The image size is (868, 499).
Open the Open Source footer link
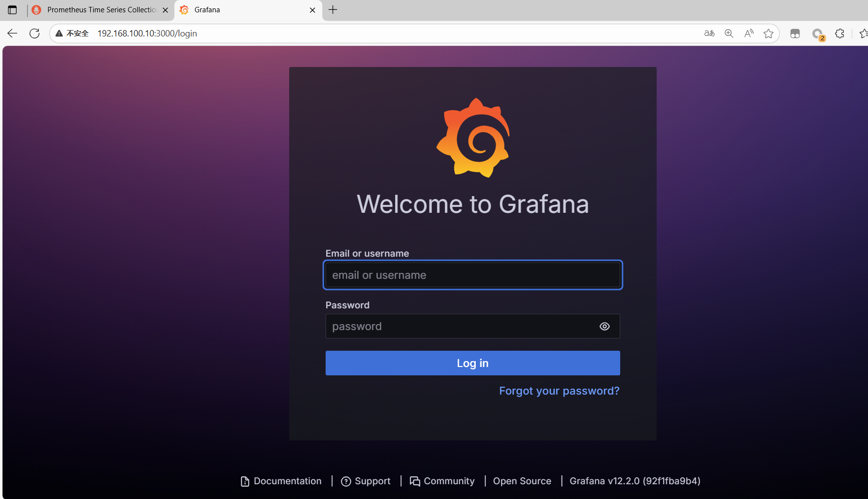point(522,481)
